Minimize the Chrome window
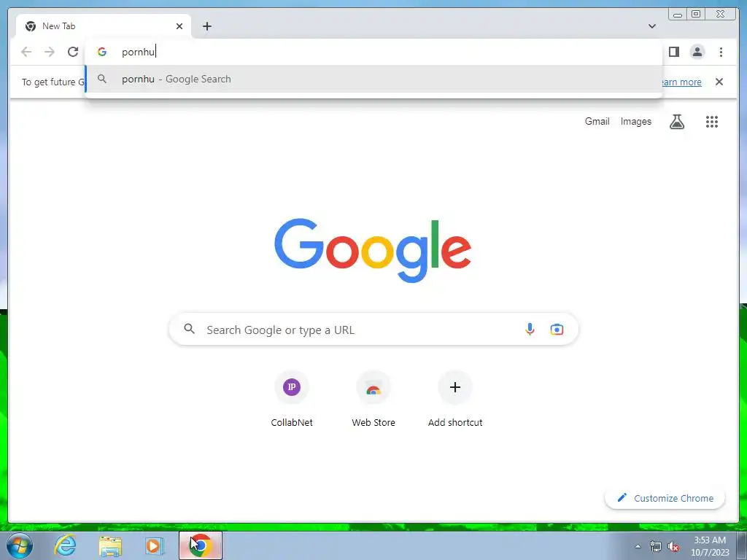The height and width of the screenshot is (560, 747). [678, 15]
